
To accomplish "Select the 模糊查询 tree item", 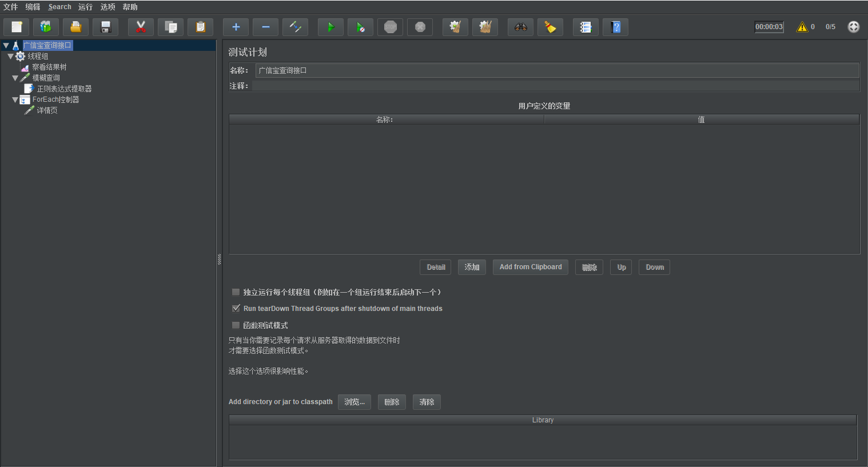I will tap(46, 78).
